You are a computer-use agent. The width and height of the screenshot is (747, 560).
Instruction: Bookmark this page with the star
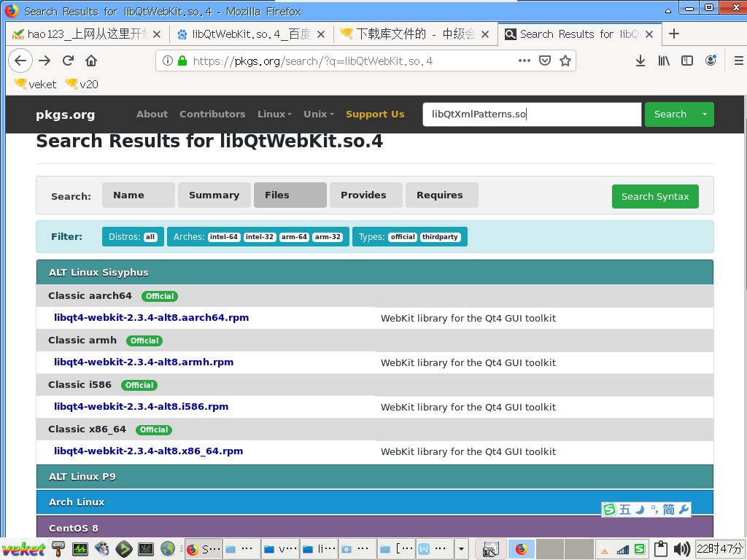565,61
